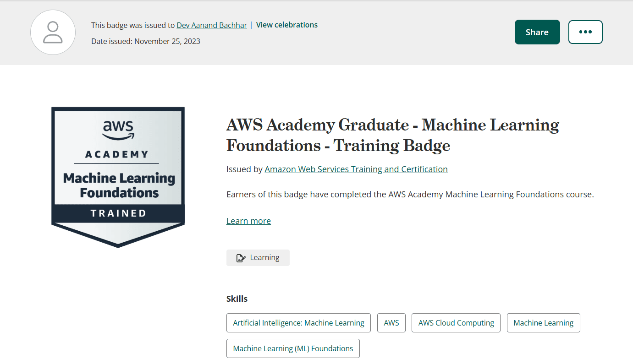Click the Learn more link
Image resolution: width=633 pixels, height=364 pixels.
click(x=248, y=221)
